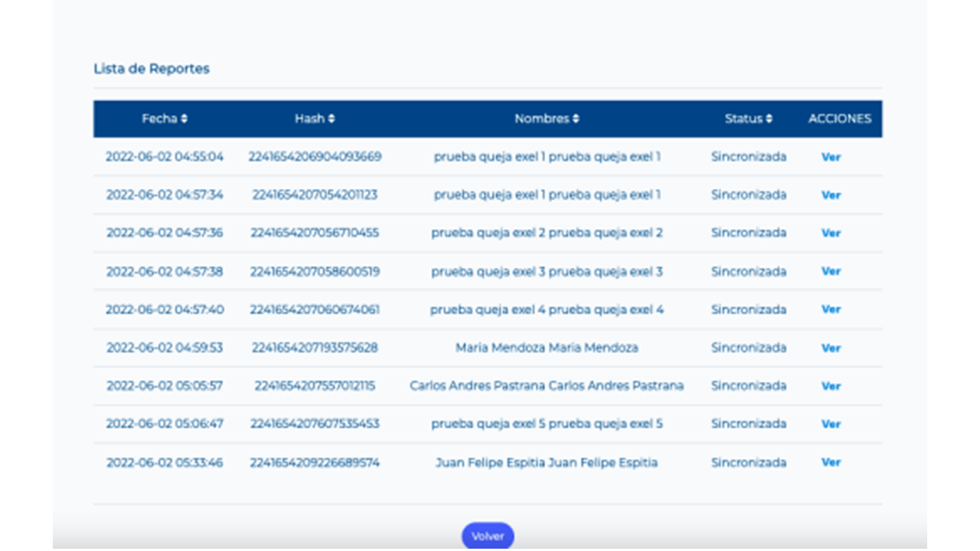980x551 pixels.
Task: Toggle Status column sort arrows
Action: click(x=769, y=119)
